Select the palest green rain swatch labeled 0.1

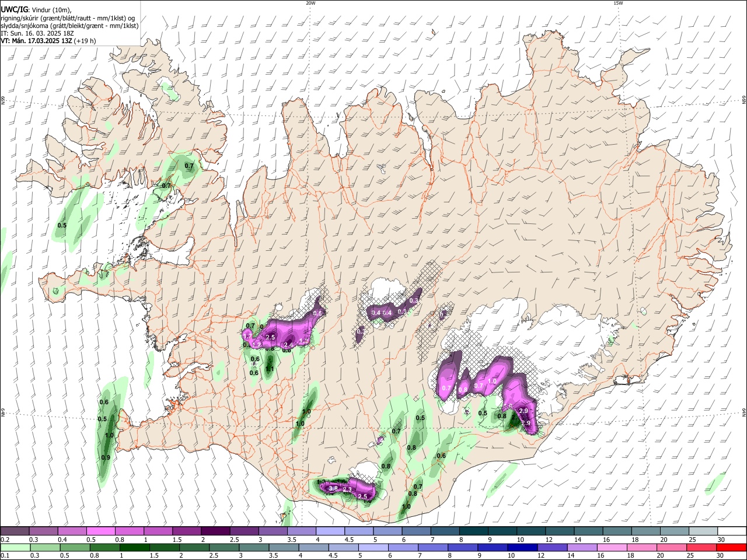[16, 547]
